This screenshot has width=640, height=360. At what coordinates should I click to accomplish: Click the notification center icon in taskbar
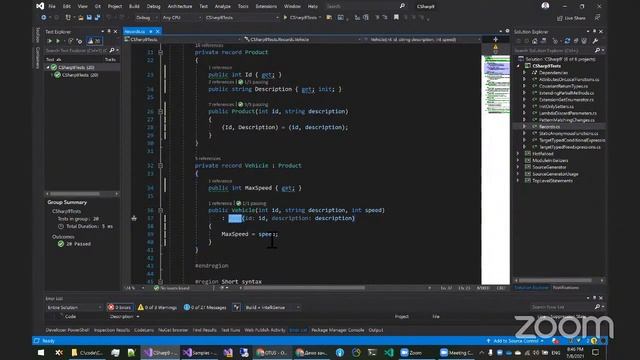point(596,352)
